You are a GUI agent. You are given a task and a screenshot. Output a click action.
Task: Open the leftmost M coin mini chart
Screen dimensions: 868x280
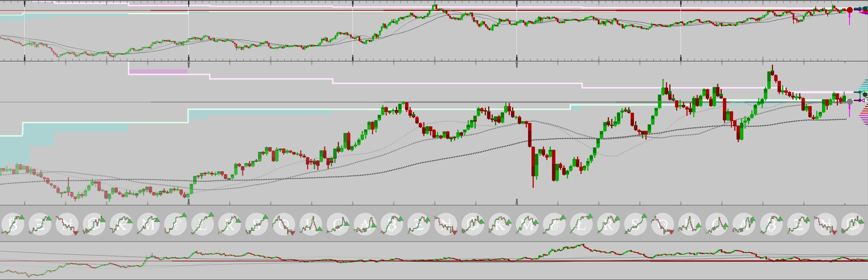coord(148,224)
